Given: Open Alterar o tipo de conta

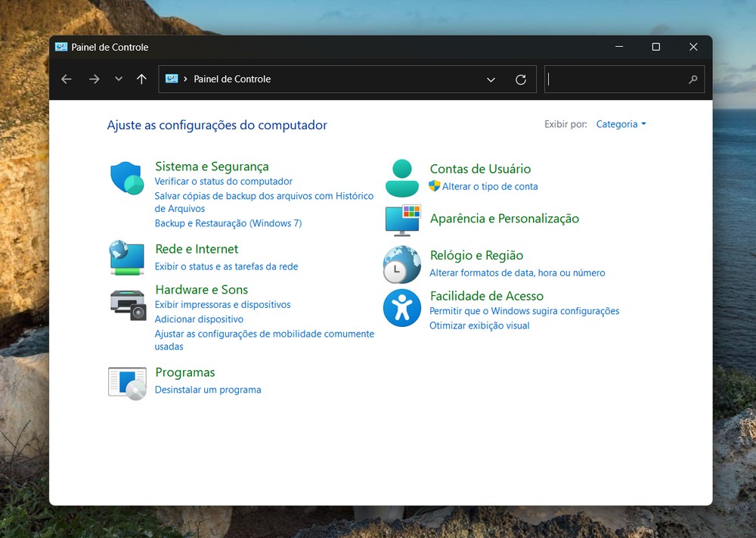Looking at the screenshot, I should [x=490, y=186].
